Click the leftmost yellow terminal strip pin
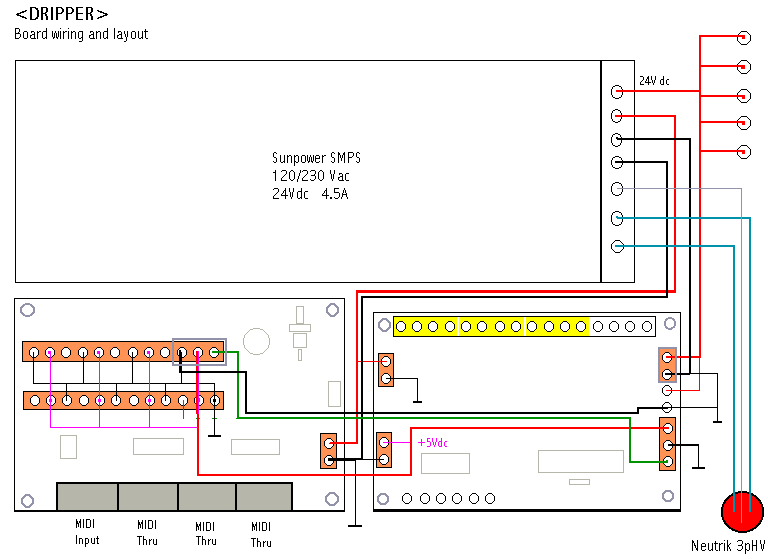Screen dimensions: 768x559 [401, 326]
